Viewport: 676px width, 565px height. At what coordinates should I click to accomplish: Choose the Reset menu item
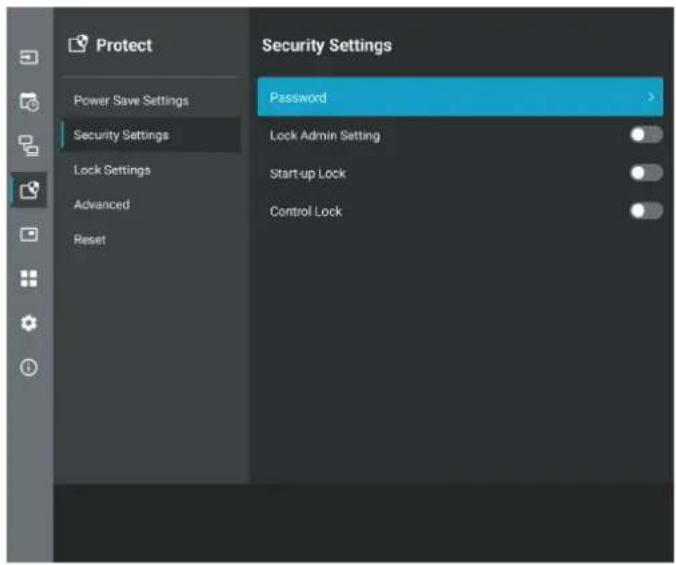coord(90,240)
